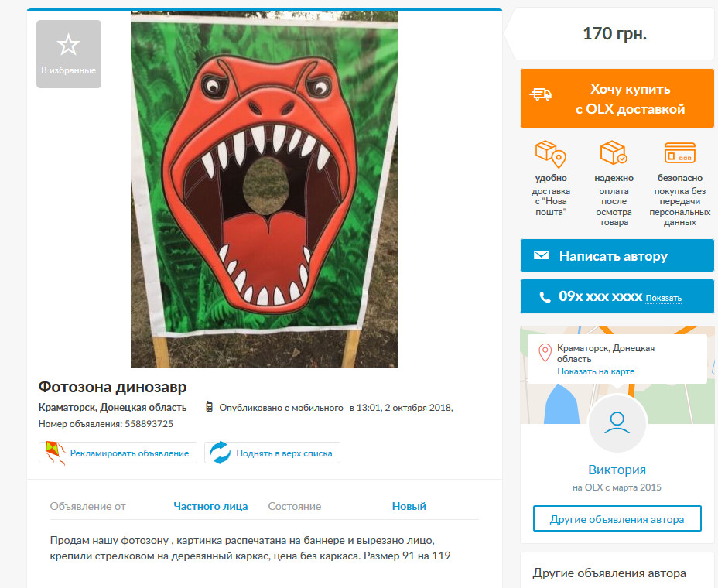
Task: Add listing to favorites with star icon
Action: (x=69, y=54)
